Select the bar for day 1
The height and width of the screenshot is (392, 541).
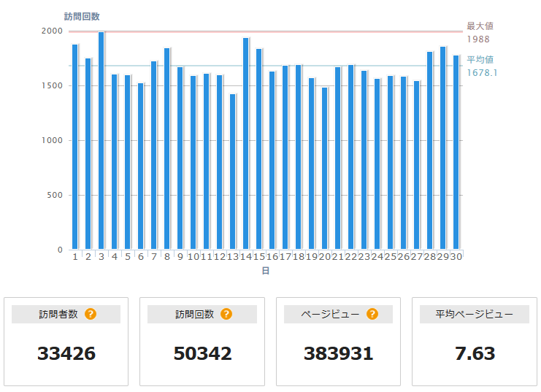75,147
